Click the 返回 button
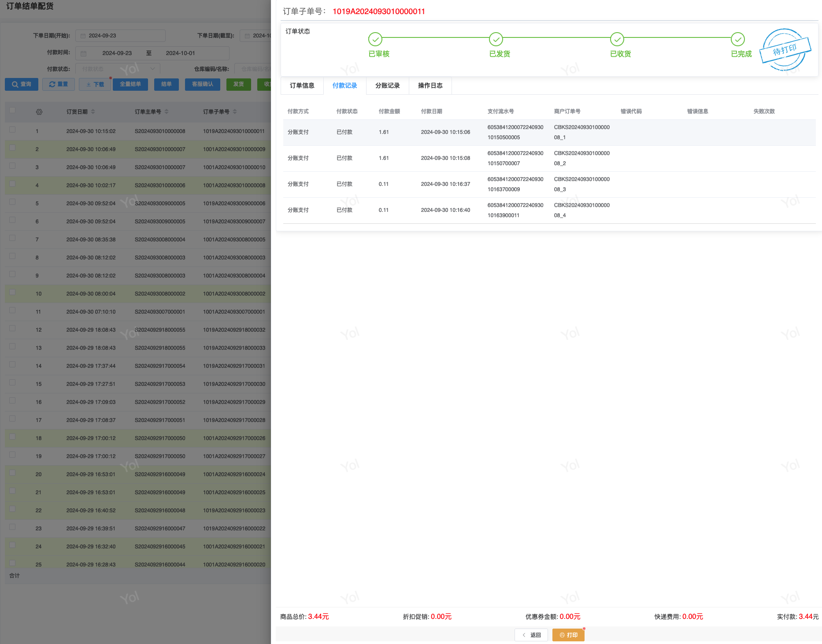This screenshot has width=822, height=644. point(531,635)
